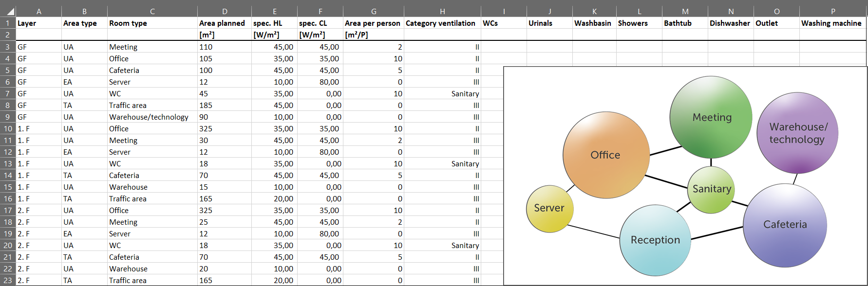Click the purple Warehouse/technology bubble
868x286 pixels.
[797, 133]
